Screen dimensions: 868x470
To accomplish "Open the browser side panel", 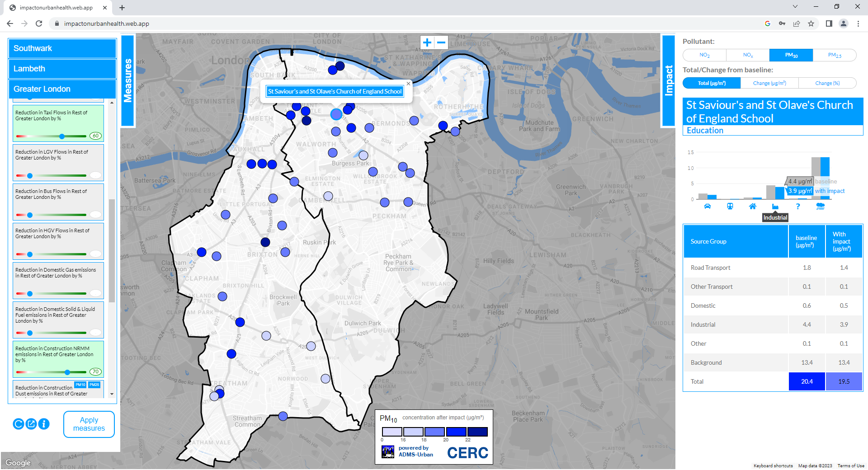I will 829,23.
